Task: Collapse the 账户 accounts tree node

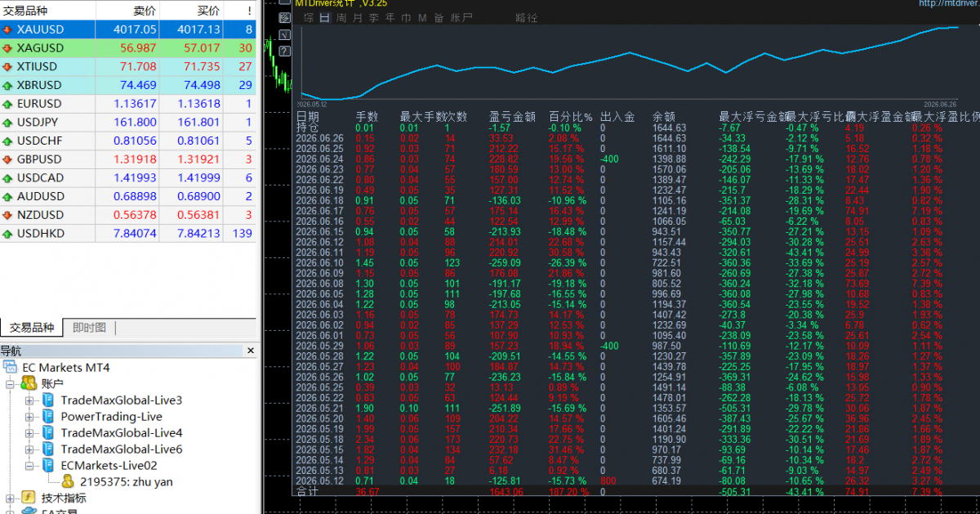Action: pyautogui.click(x=10, y=383)
